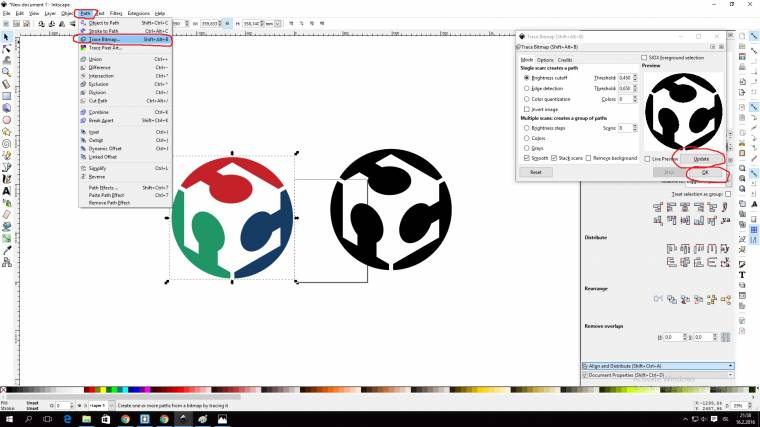Choose Break Apart from Path menu

(x=125, y=120)
